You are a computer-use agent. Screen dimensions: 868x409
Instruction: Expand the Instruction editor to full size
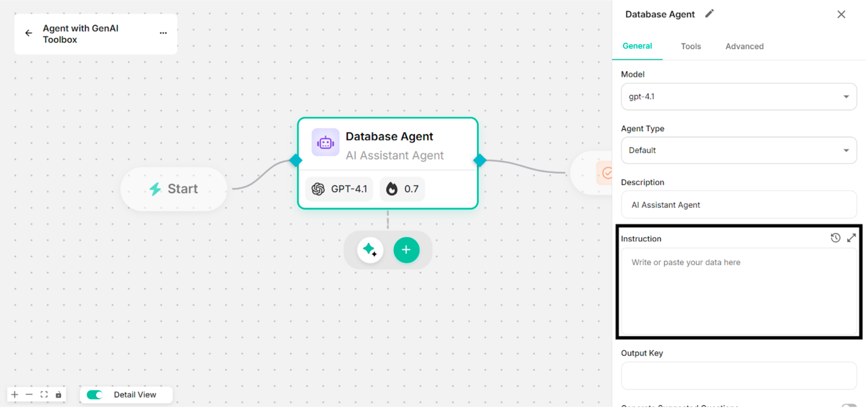click(x=851, y=238)
